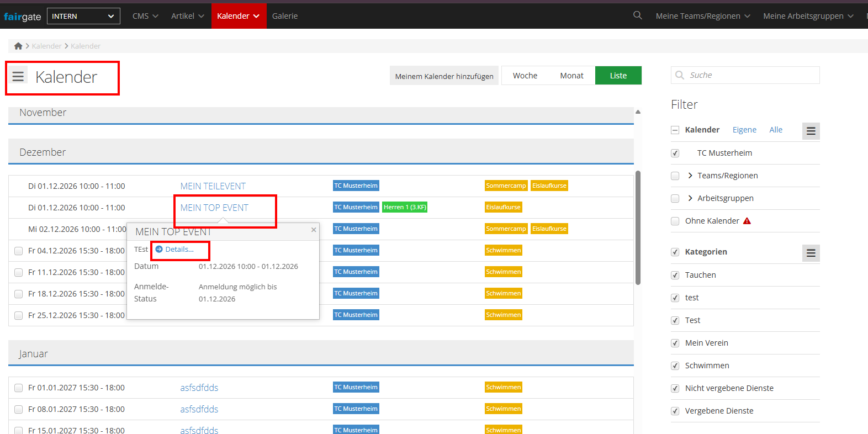This screenshot has width=868, height=434.
Task: Switch to Woche view
Action: (525, 76)
